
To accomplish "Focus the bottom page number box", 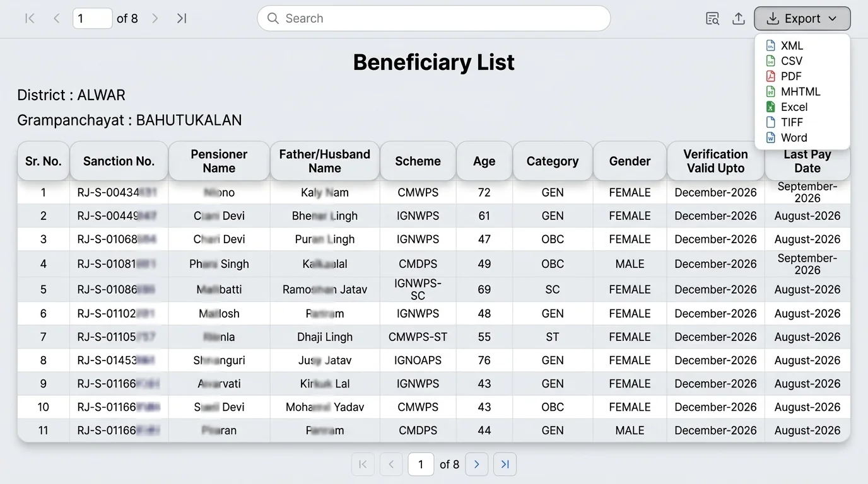I will [421, 464].
